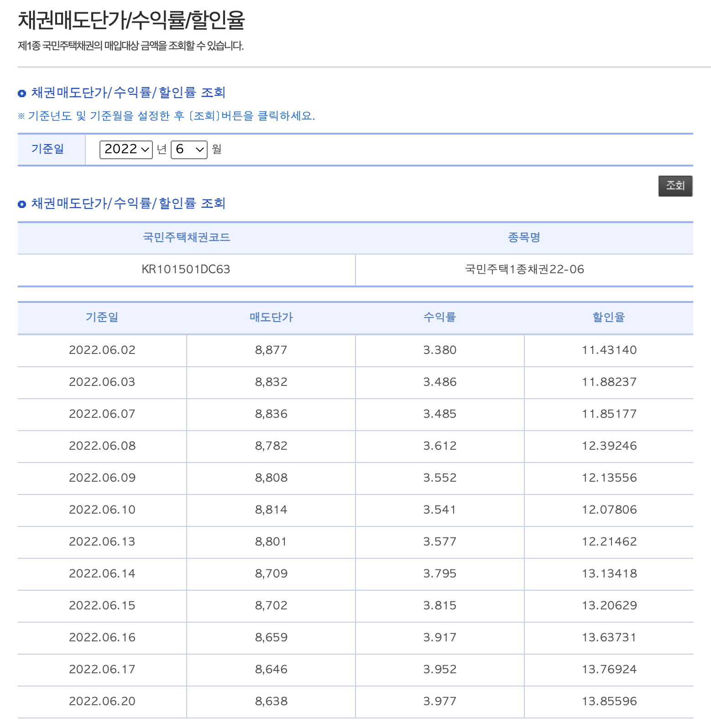Select date cell 2022.06.15
Image resolution: width=711 pixels, height=728 pixels.
point(102,606)
